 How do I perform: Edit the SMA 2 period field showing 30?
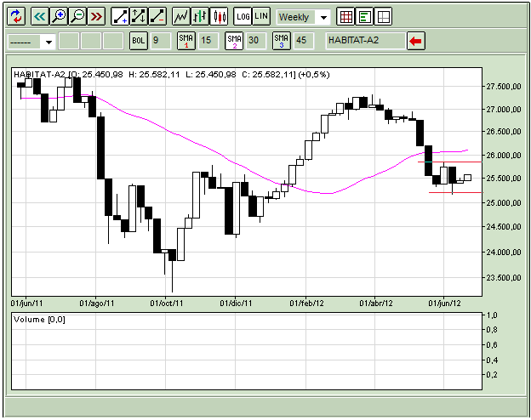point(255,41)
